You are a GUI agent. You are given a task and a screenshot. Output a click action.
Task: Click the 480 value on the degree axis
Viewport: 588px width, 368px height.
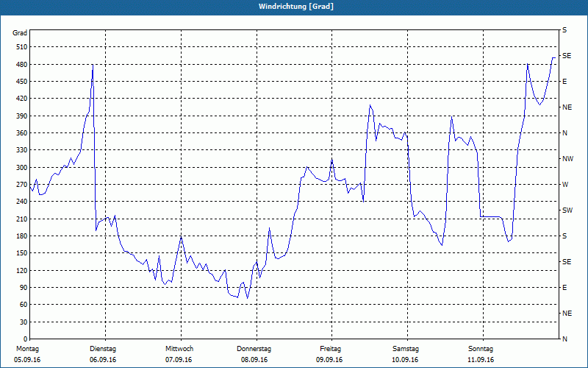coord(22,64)
